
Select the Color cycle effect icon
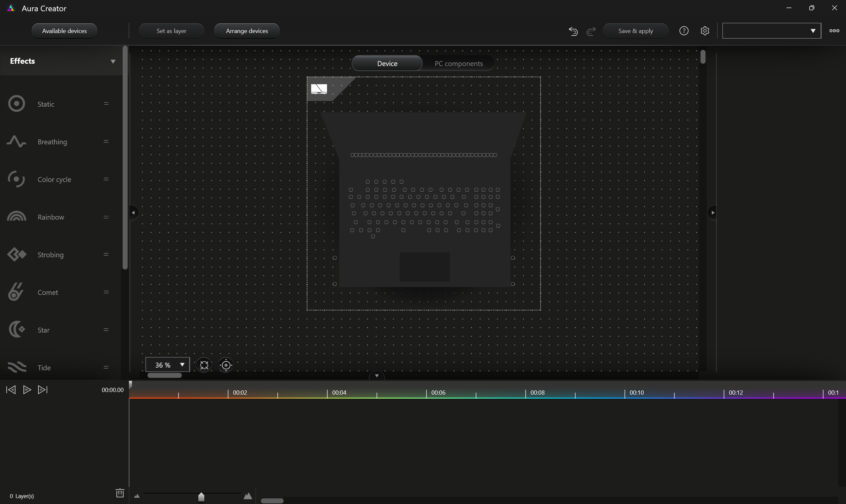pyautogui.click(x=16, y=179)
